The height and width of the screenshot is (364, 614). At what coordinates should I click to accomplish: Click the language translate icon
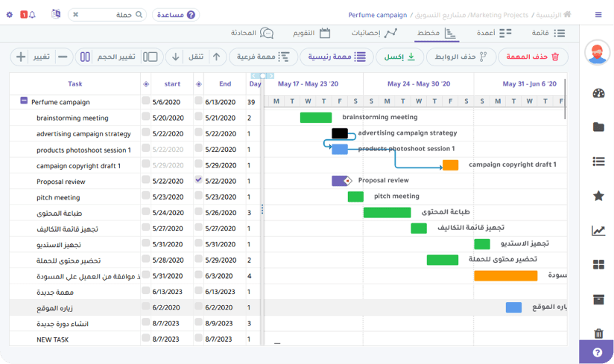pos(56,14)
